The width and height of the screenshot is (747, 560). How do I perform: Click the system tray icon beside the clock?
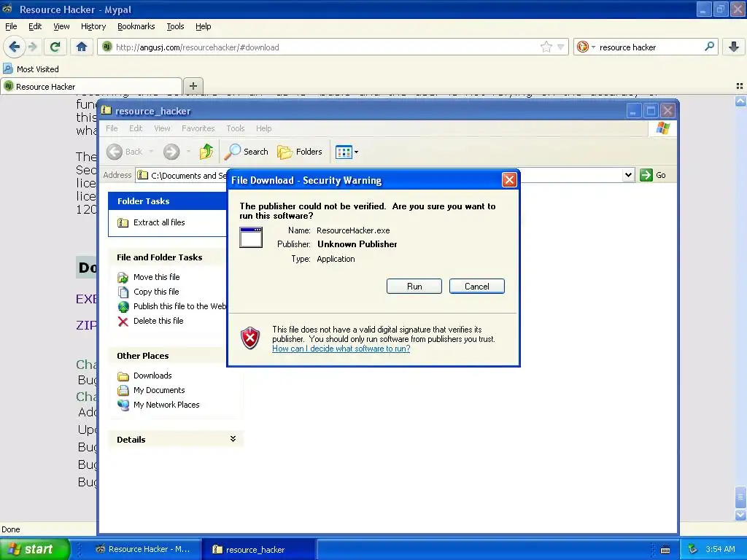pos(693,549)
